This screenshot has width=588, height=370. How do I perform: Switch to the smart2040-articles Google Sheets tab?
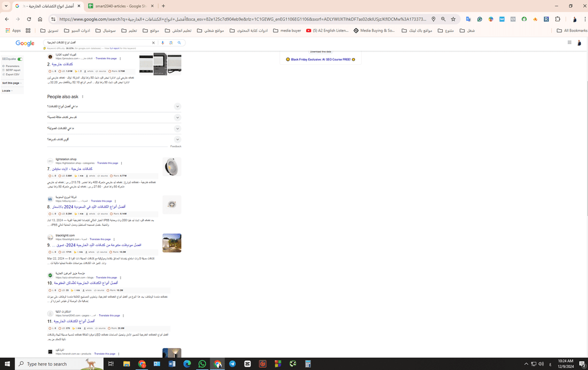[121, 6]
